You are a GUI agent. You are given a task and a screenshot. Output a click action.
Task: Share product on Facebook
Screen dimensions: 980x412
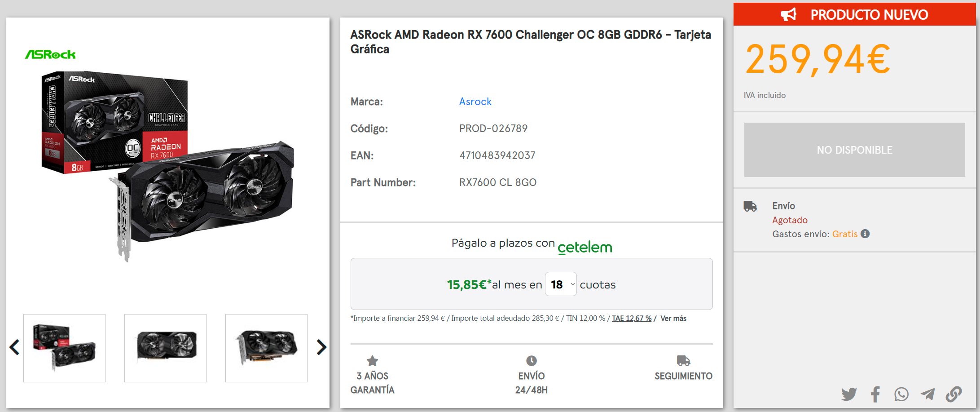pyautogui.click(x=875, y=394)
